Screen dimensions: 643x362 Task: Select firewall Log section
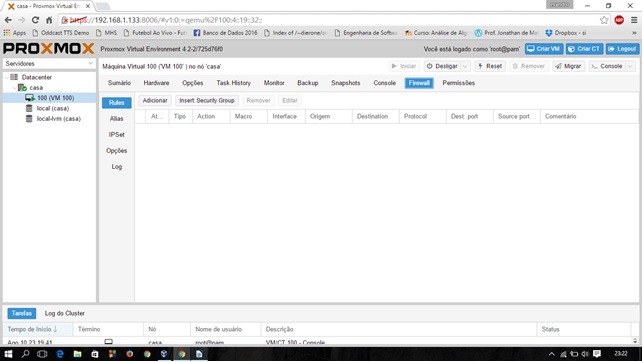[116, 166]
